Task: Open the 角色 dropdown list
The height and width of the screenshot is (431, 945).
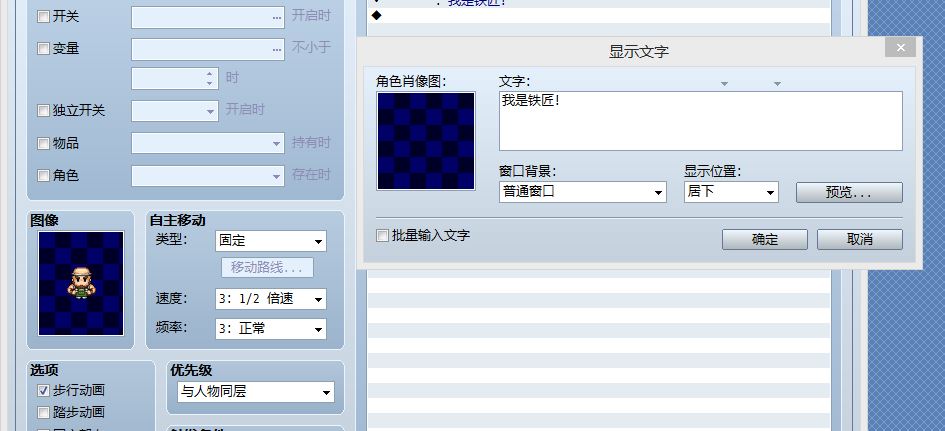Action: pos(208,176)
